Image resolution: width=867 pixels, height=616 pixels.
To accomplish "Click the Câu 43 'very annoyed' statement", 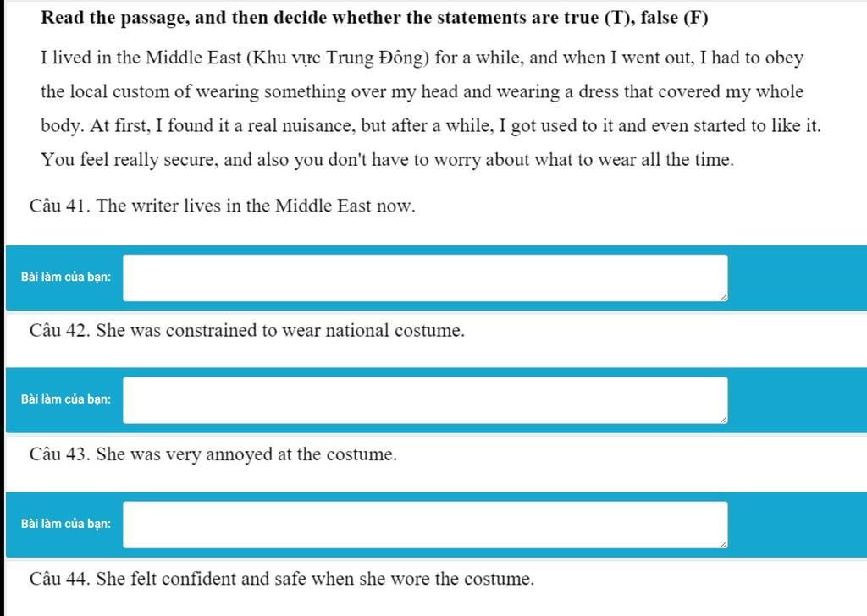I will point(213,454).
